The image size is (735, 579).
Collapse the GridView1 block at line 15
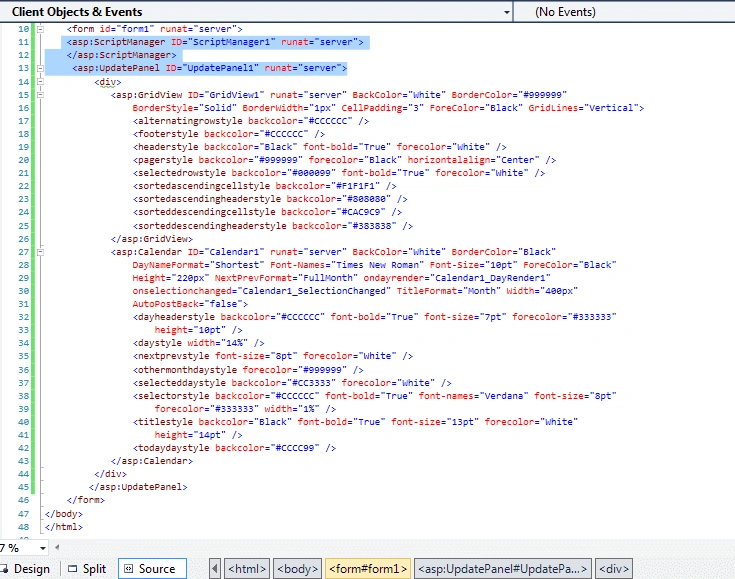coord(40,95)
